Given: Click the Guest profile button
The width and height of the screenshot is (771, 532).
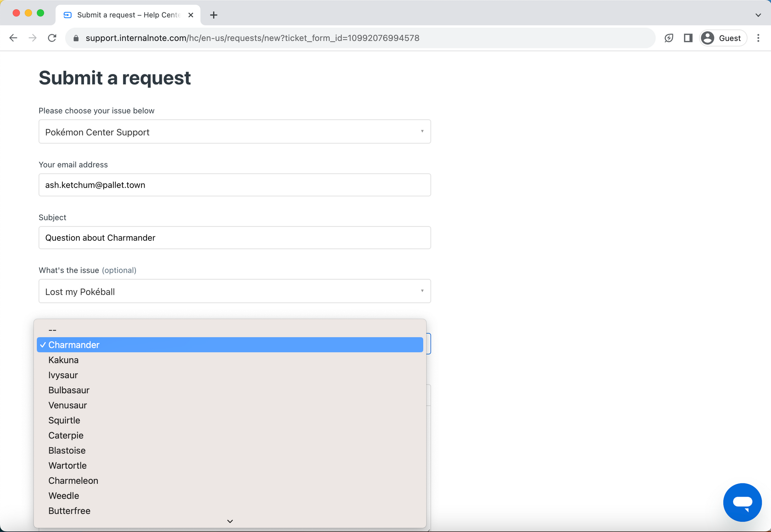Looking at the screenshot, I should 723,38.
